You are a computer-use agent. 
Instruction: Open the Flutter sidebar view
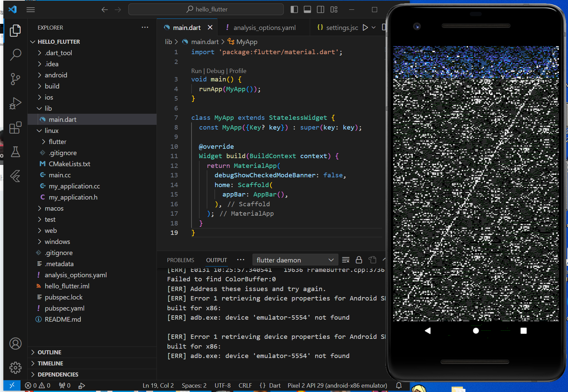pyautogui.click(x=15, y=176)
